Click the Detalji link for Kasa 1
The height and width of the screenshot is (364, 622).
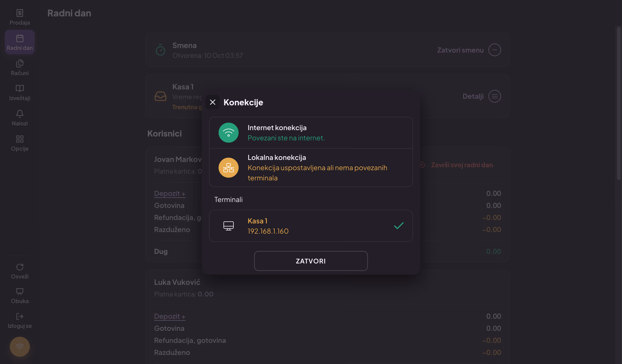click(473, 96)
